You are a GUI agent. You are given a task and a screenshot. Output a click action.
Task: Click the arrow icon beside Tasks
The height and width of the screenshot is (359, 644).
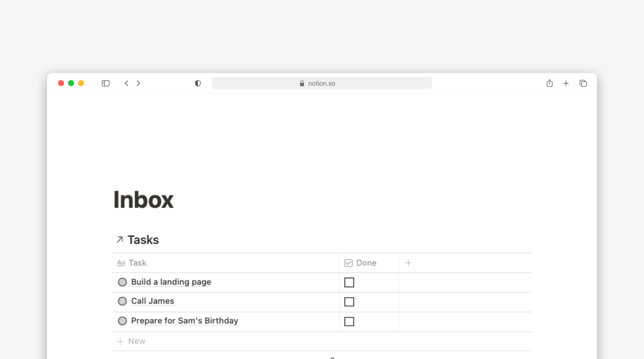(120, 240)
